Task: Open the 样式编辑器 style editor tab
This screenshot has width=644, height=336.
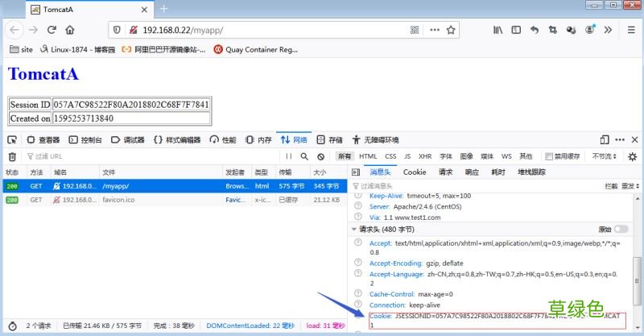Action: coord(177,140)
